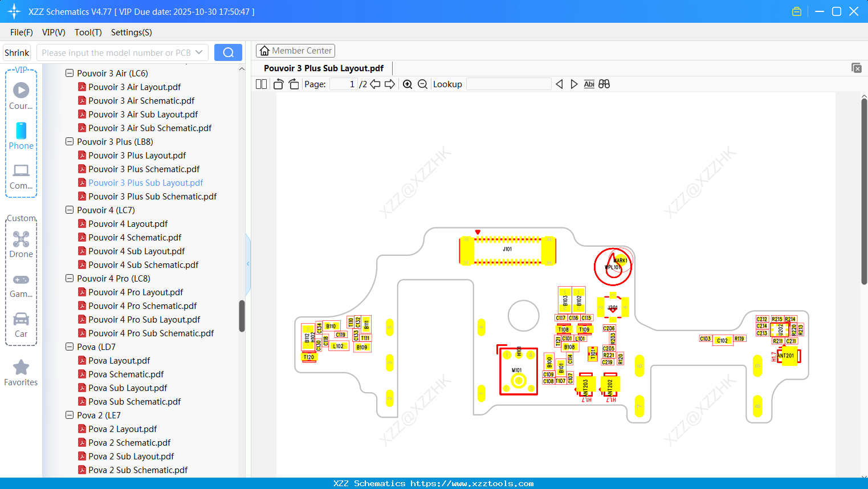Open Pouvoir 3 Plus Sub Schematic.pdf
868x489 pixels.
[153, 197]
